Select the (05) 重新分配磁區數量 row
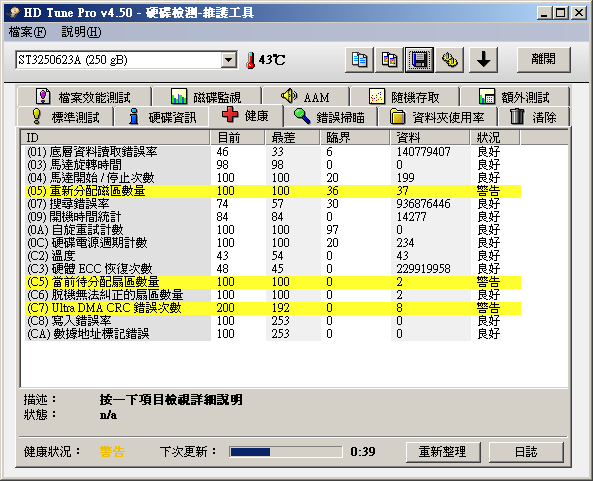The image size is (593, 481). point(273,191)
